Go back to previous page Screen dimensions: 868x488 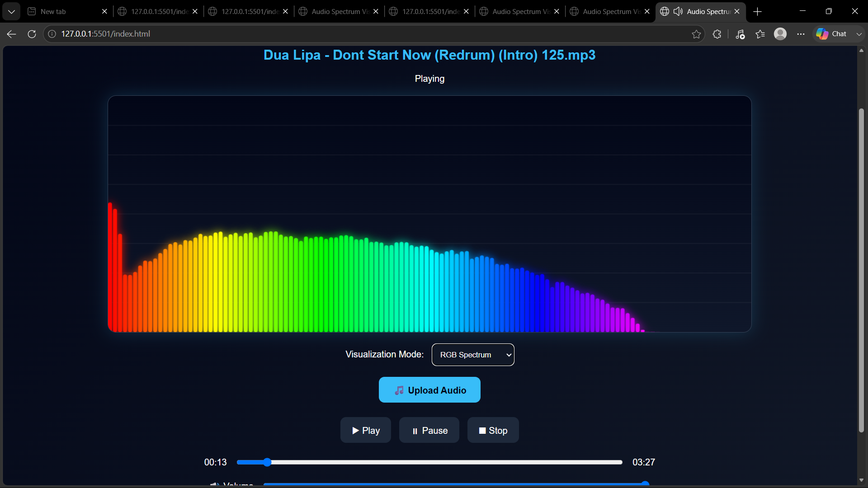point(12,34)
